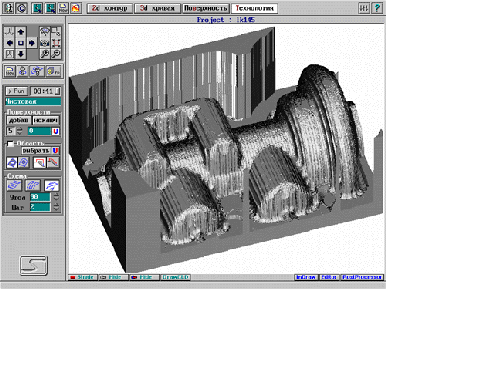Click the Угол angle input field

click(x=40, y=197)
